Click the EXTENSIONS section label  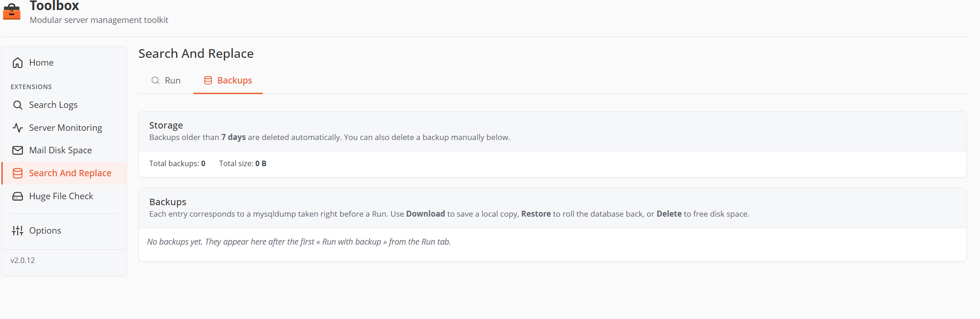(31, 87)
